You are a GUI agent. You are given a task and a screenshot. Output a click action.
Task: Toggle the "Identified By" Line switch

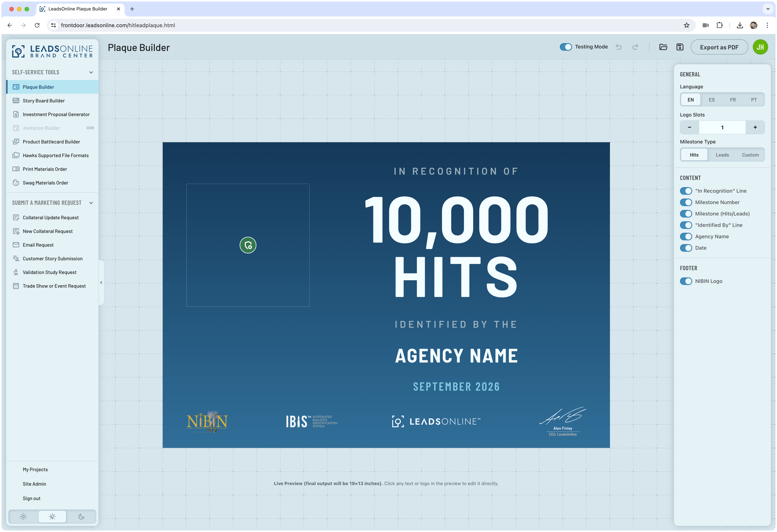click(686, 225)
